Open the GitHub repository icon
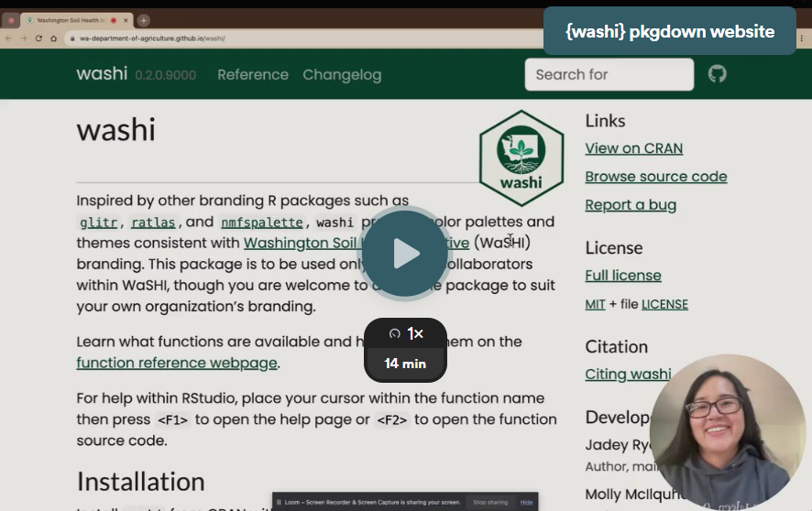The height and width of the screenshot is (511, 812). [717, 74]
